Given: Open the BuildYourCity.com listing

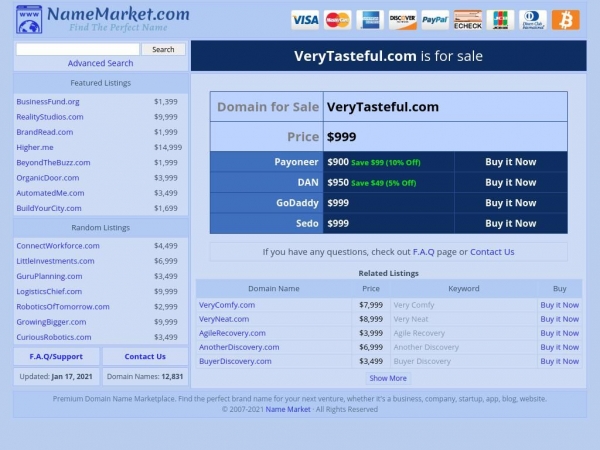Looking at the screenshot, I should pyautogui.click(x=49, y=209).
